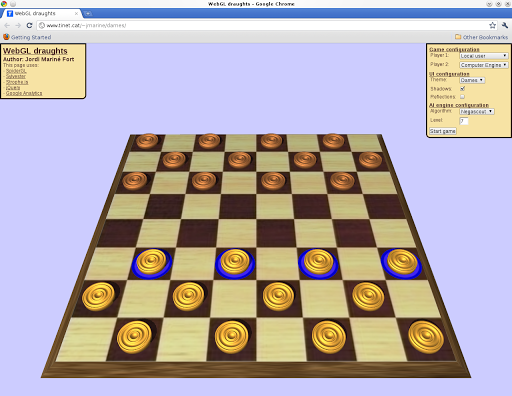
Task: Go forward using the browser forward arrow
Action: tap(18, 25)
